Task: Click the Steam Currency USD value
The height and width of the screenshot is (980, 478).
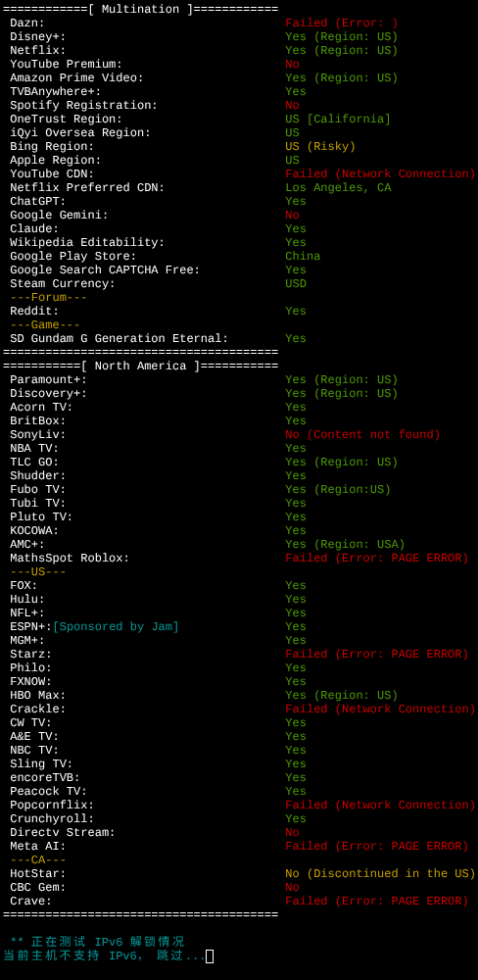Action: pyautogui.click(x=296, y=284)
